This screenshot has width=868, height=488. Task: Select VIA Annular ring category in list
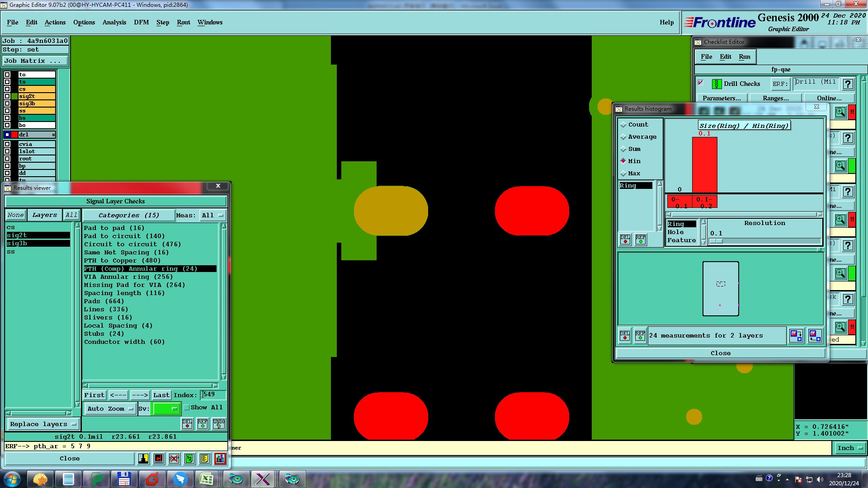[128, 277]
